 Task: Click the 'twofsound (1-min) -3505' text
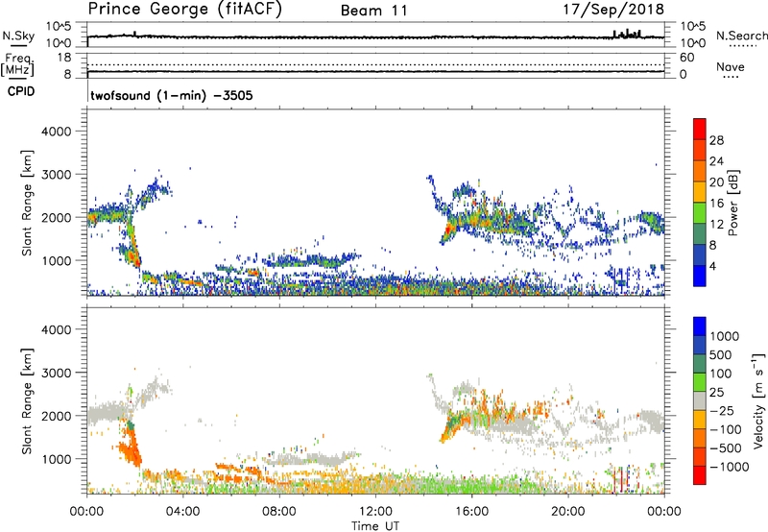click(172, 95)
